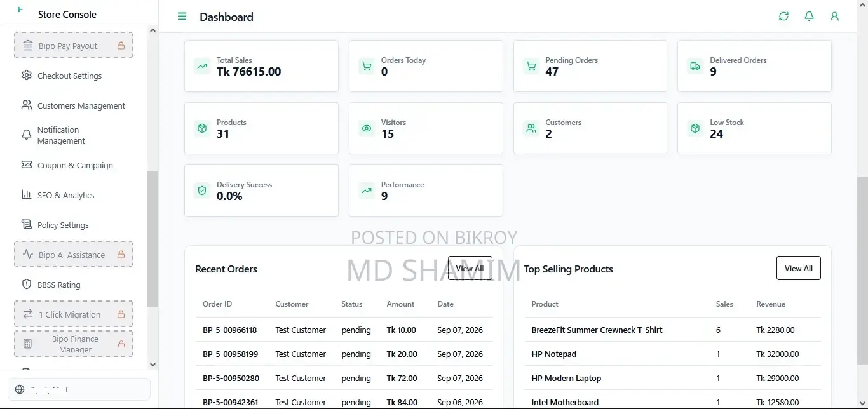Image resolution: width=868 pixels, height=409 pixels.
Task: Click the Bipo Pay Payout bank icon
Action: tap(28, 46)
